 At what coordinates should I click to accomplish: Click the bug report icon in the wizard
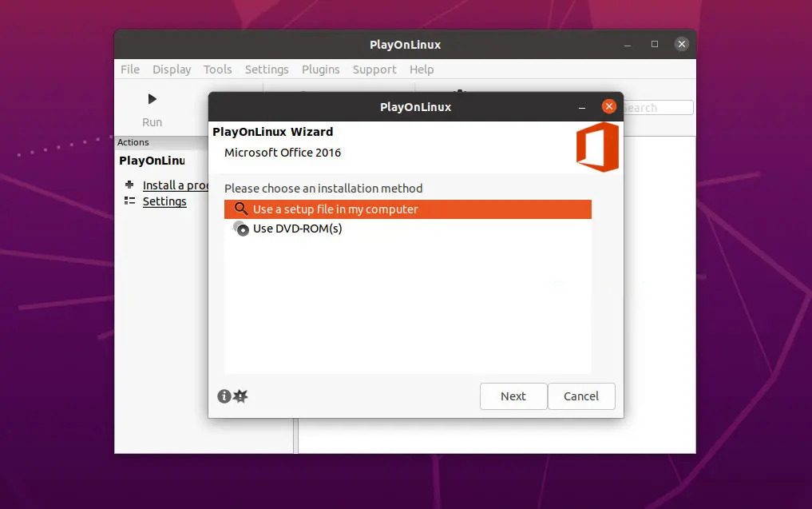point(240,396)
